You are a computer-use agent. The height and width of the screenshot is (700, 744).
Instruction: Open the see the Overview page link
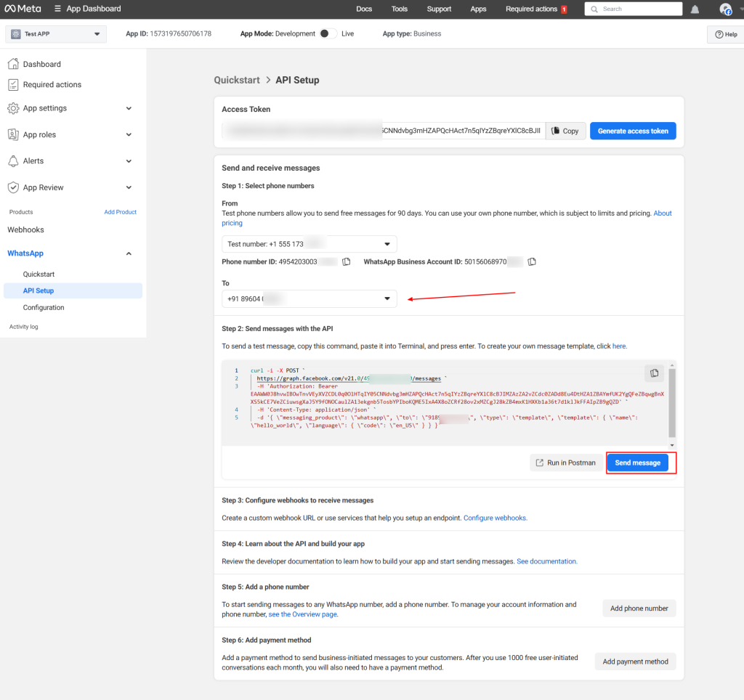(x=303, y=614)
